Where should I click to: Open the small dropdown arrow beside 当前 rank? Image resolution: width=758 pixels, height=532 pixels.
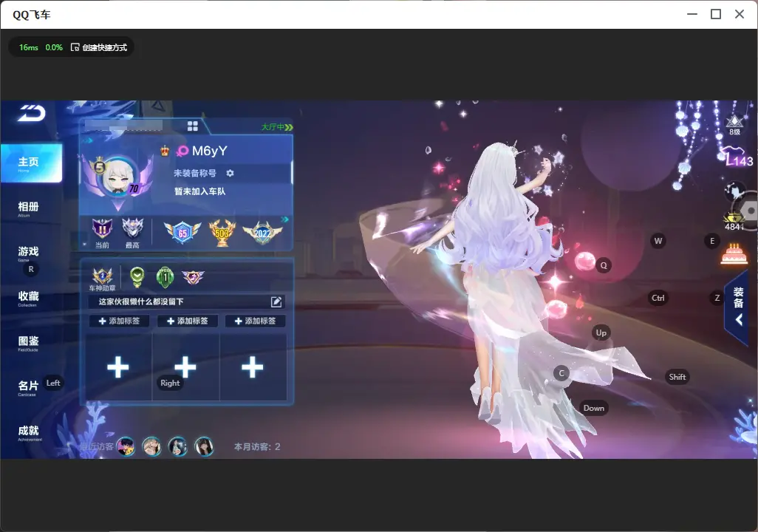[85, 245]
